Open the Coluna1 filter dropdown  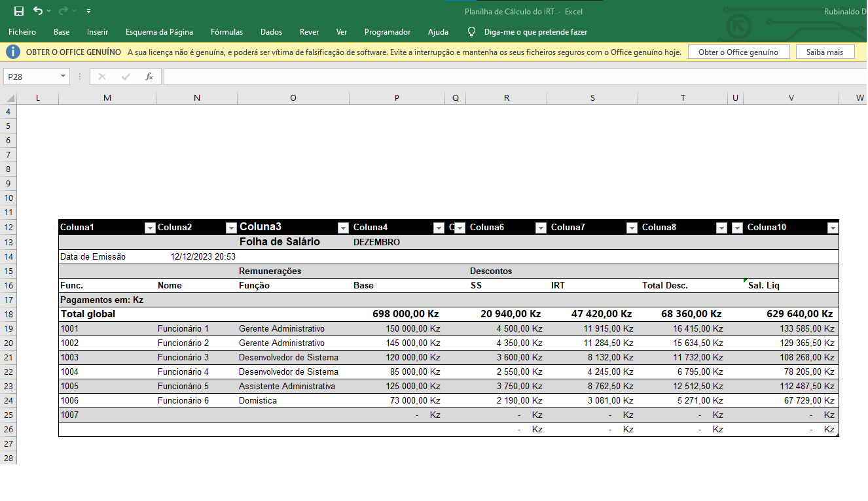150,228
